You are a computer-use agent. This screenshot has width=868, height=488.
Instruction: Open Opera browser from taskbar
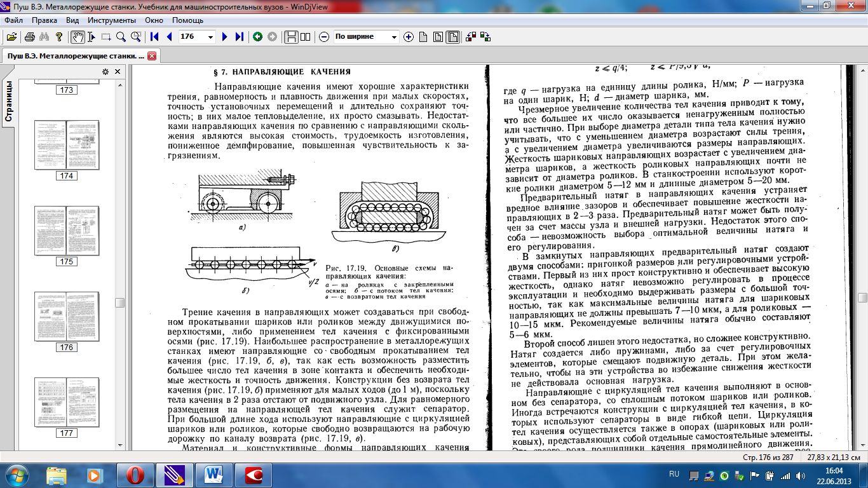tap(134, 475)
